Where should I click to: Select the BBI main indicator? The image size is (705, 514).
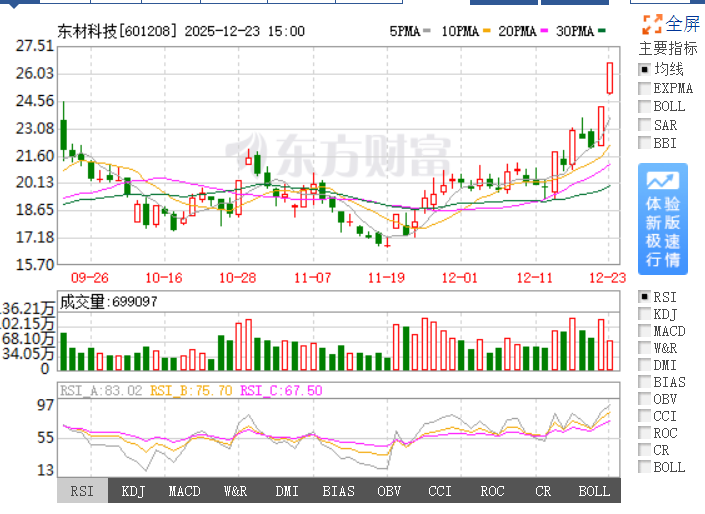point(644,143)
